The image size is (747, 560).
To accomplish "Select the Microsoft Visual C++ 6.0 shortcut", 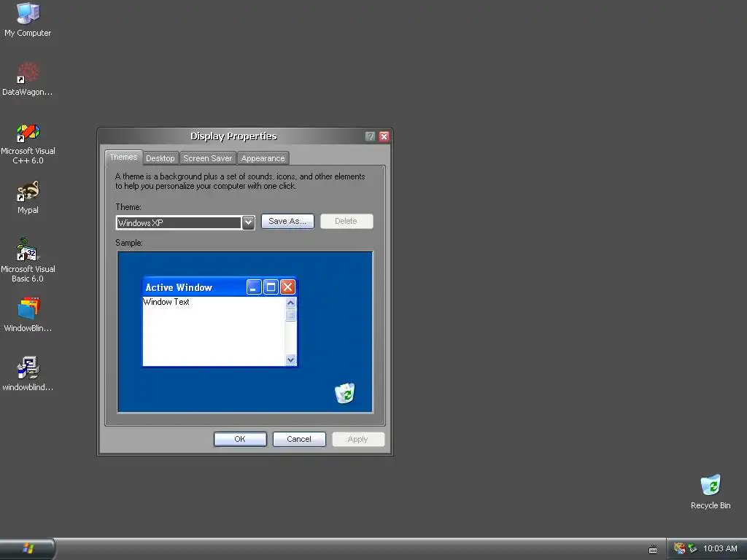I will click(x=28, y=144).
